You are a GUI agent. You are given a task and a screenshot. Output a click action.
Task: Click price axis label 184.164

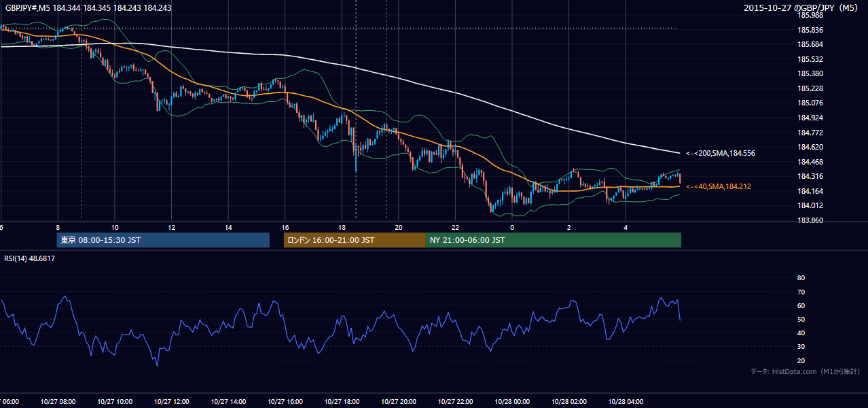[810, 191]
